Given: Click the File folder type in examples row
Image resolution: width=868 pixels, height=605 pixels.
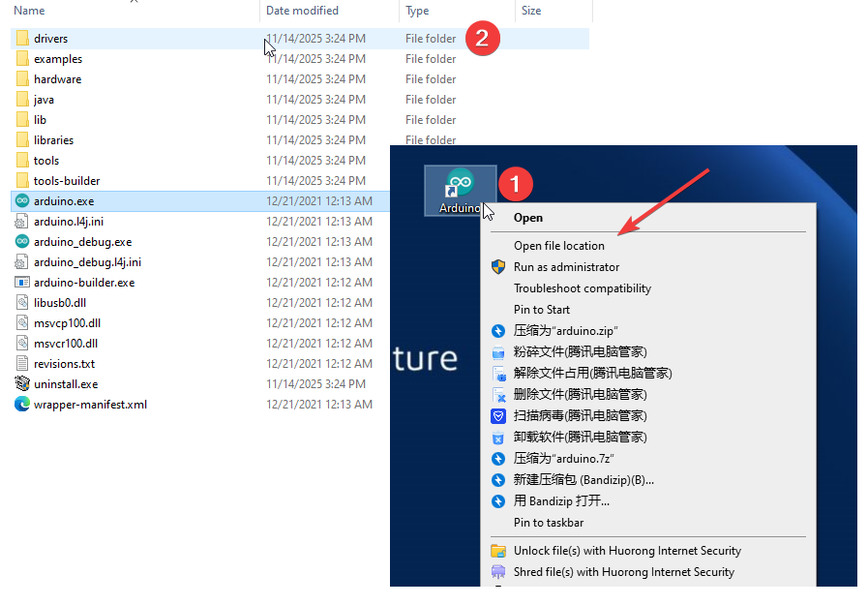Looking at the screenshot, I should point(431,59).
